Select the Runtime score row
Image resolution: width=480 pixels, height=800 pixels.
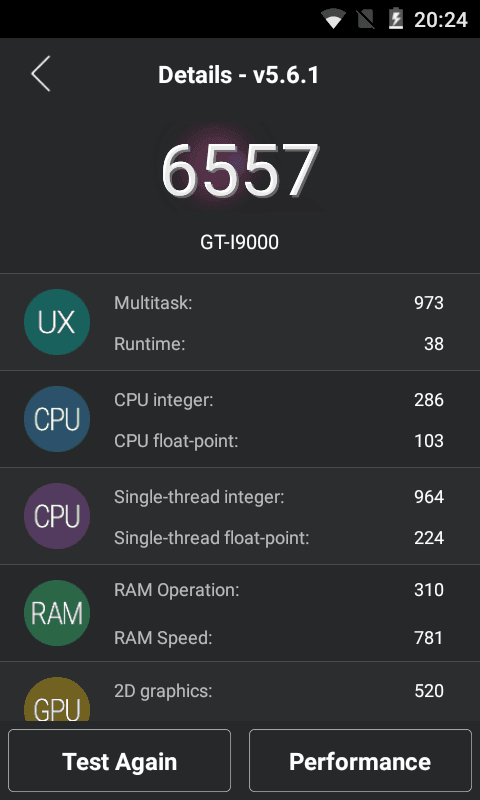click(279, 344)
